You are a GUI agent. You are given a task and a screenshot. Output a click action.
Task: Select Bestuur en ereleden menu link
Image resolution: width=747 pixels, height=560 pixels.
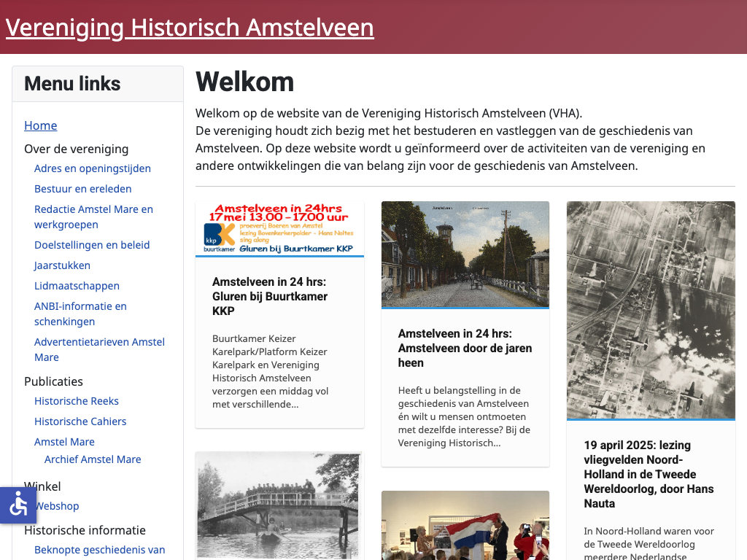pos(83,189)
